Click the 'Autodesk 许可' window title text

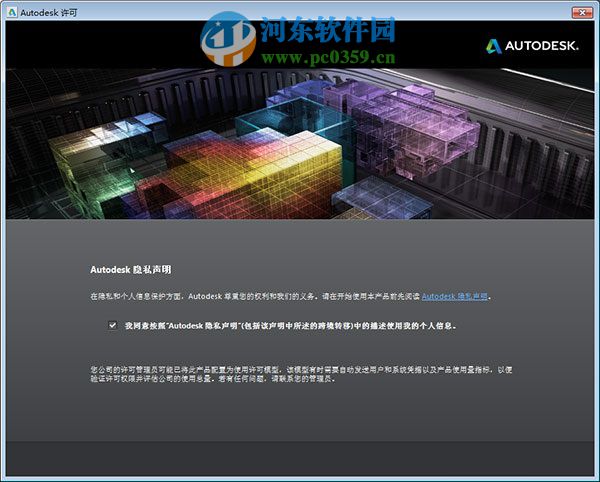click(x=49, y=13)
